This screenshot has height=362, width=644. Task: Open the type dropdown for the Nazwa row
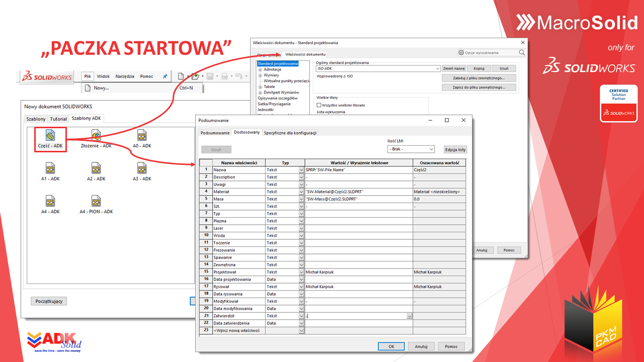coord(302,170)
